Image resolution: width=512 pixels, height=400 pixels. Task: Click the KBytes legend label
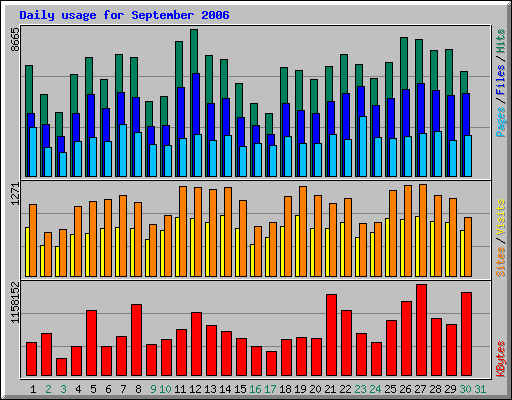click(x=500, y=359)
